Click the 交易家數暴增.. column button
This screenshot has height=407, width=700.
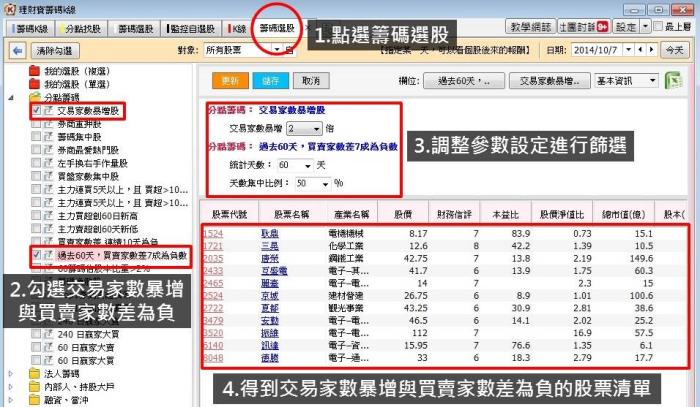pos(550,81)
